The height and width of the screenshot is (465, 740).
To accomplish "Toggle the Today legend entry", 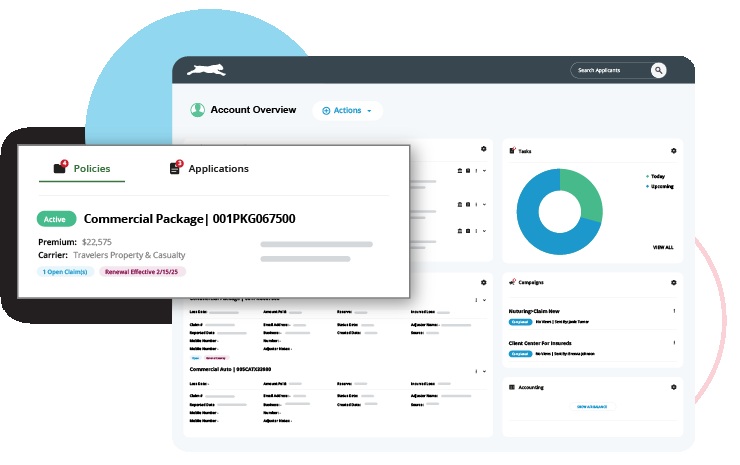I will click(x=656, y=176).
